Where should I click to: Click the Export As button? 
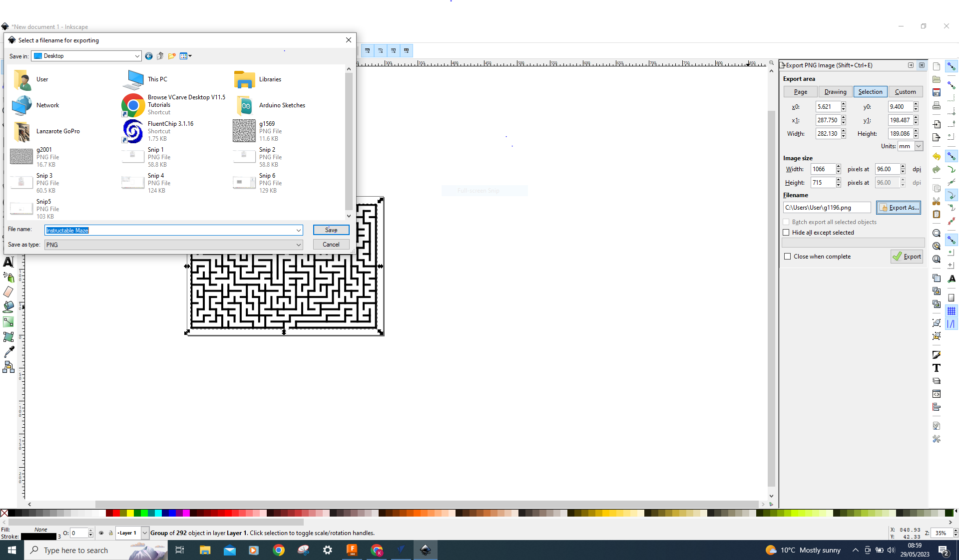coord(899,207)
